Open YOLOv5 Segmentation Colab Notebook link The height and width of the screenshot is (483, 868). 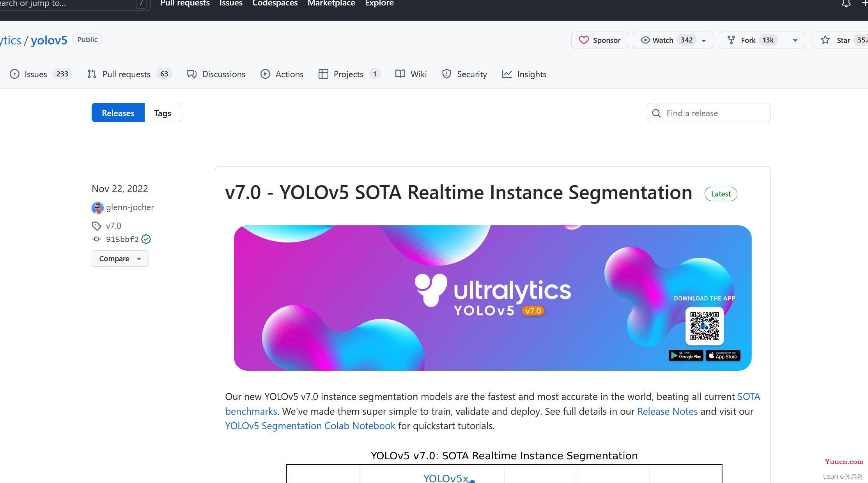(310, 426)
